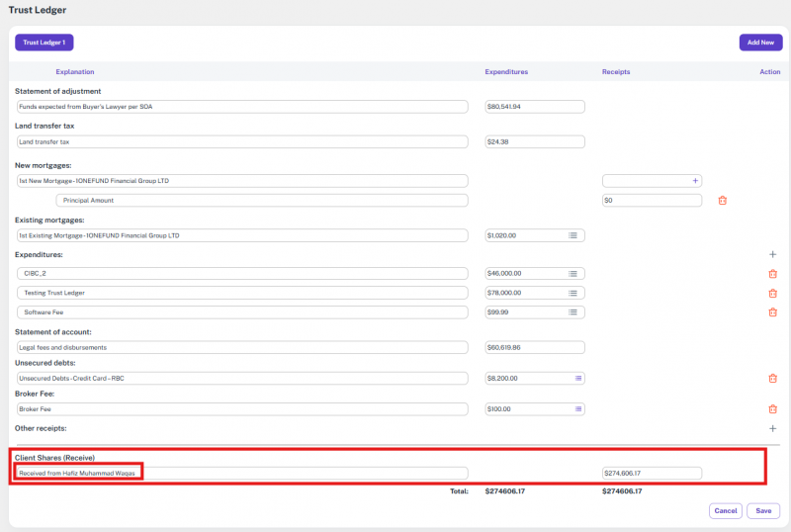The height and width of the screenshot is (532, 791).
Task: Delete the Unsecured Debts Credit Card row
Action: pyautogui.click(x=772, y=378)
